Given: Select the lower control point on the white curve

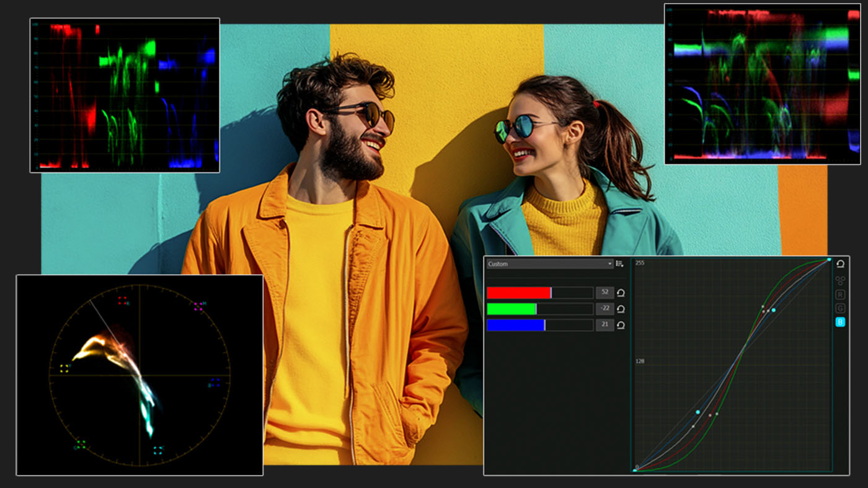Looking at the screenshot, I should click(693, 427).
